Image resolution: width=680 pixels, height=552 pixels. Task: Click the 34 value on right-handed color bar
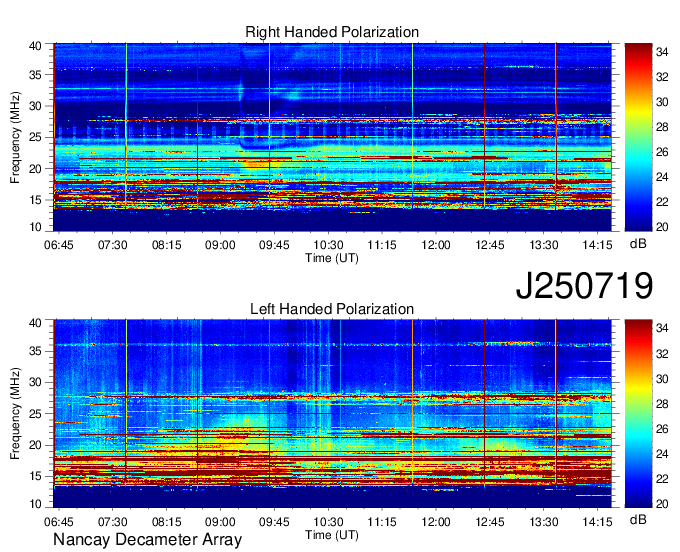pos(662,52)
